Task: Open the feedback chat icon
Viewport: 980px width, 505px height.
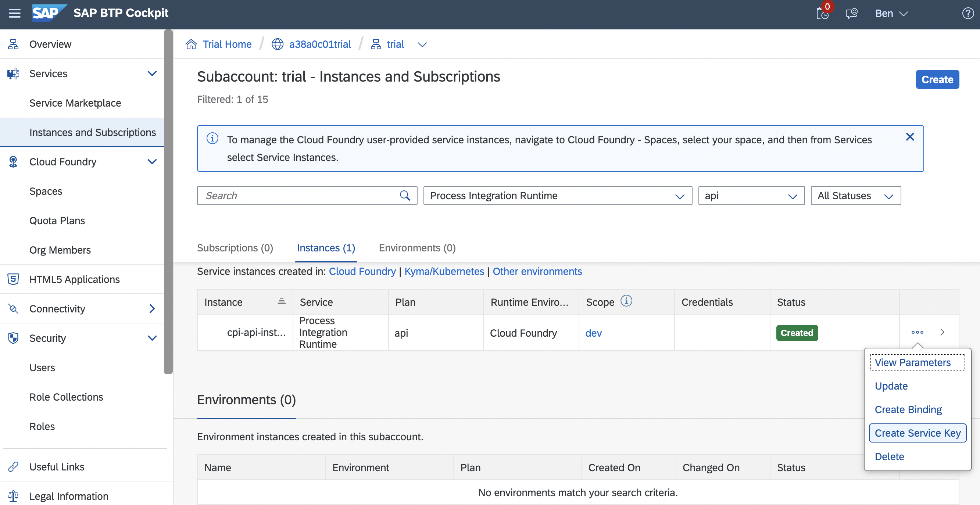Action: [851, 14]
